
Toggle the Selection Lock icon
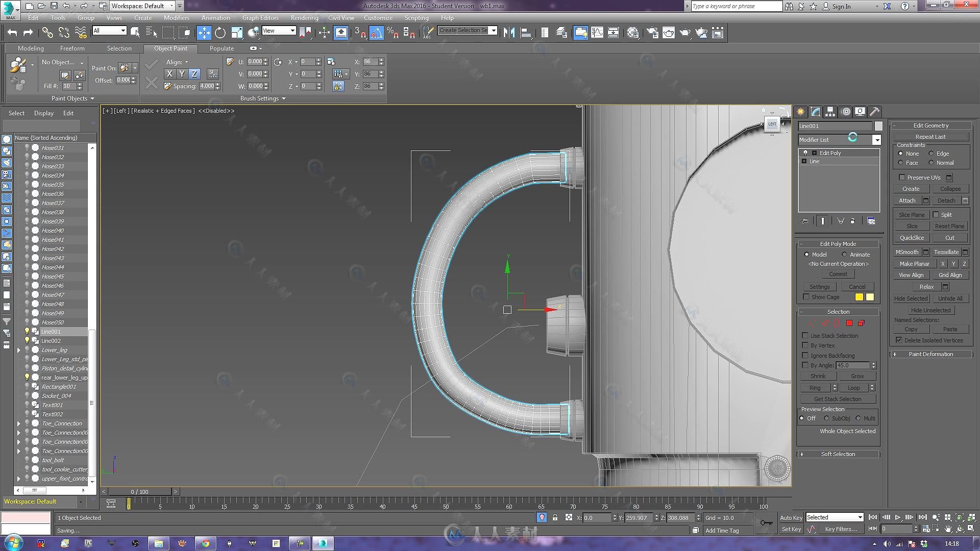click(555, 517)
